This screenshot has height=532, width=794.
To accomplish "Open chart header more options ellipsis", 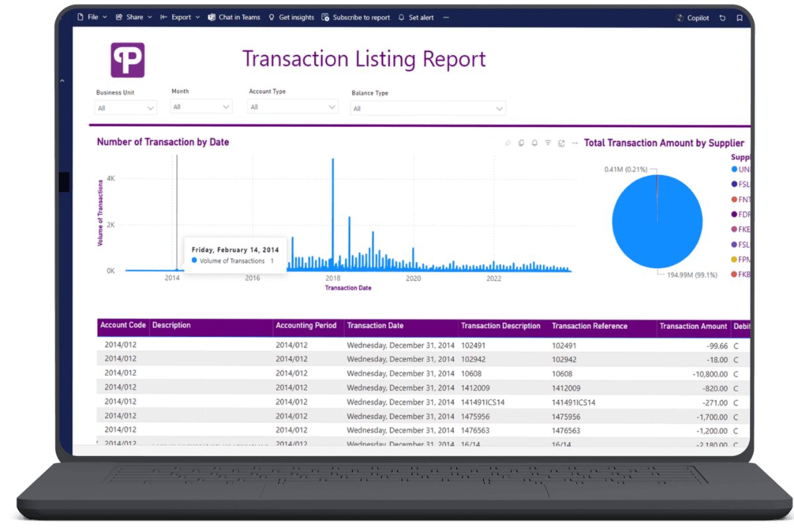I will coord(574,143).
